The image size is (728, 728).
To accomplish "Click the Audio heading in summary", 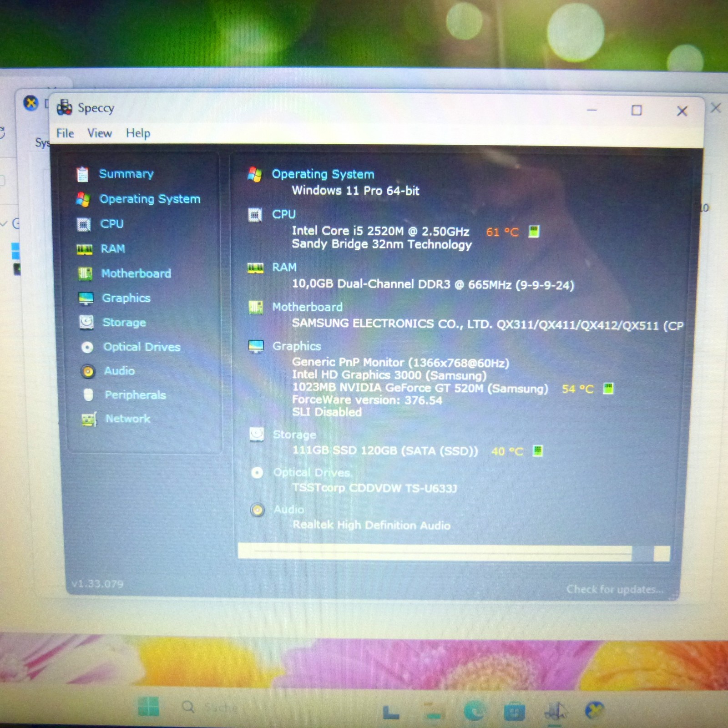I will 289,509.
